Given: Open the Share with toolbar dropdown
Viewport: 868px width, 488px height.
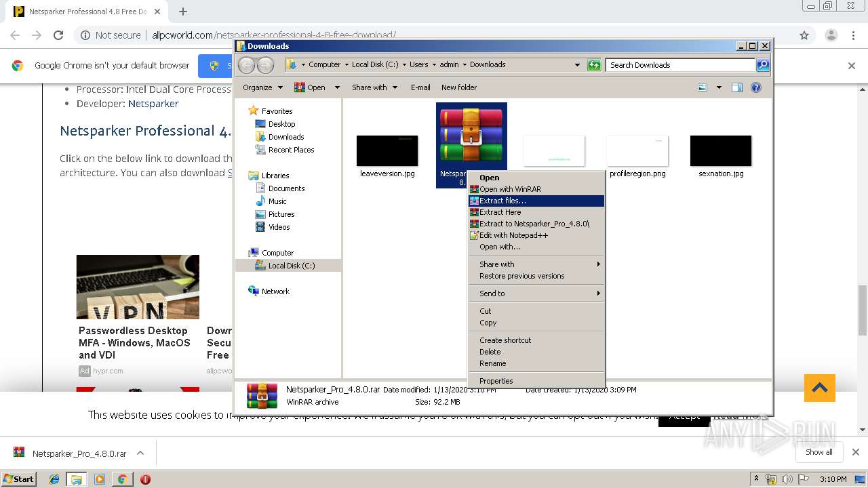Looking at the screenshot, I should (374, 87).
